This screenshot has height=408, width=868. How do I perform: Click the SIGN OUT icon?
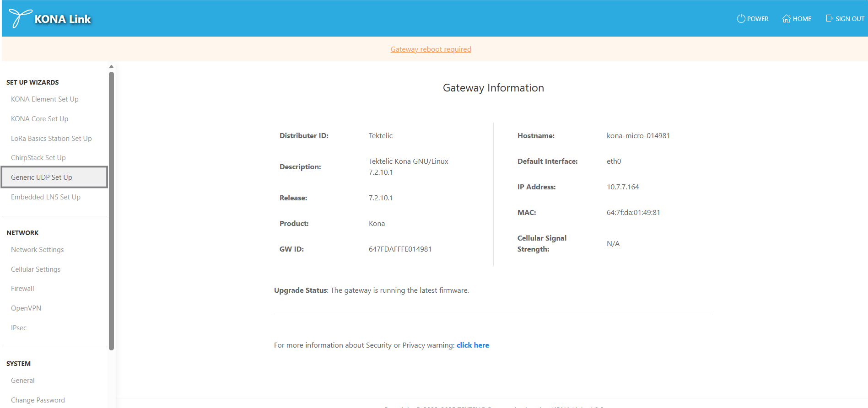point(829,18)
